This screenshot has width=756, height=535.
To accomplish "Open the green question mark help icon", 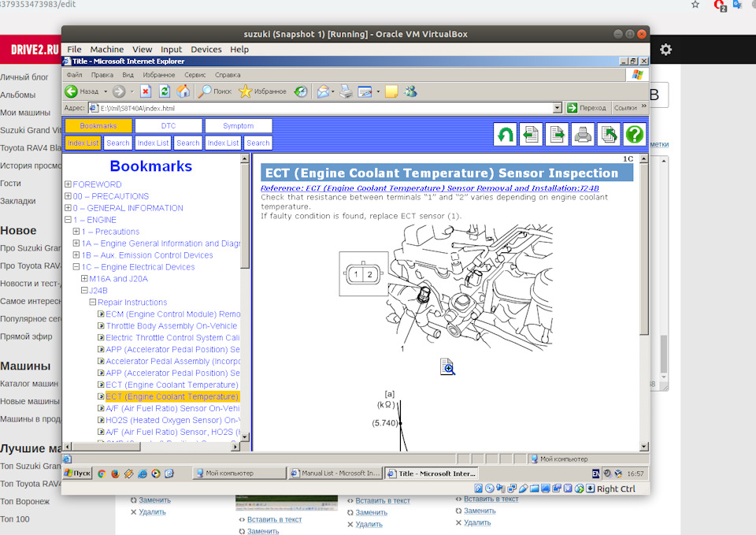I will (635, 135).
